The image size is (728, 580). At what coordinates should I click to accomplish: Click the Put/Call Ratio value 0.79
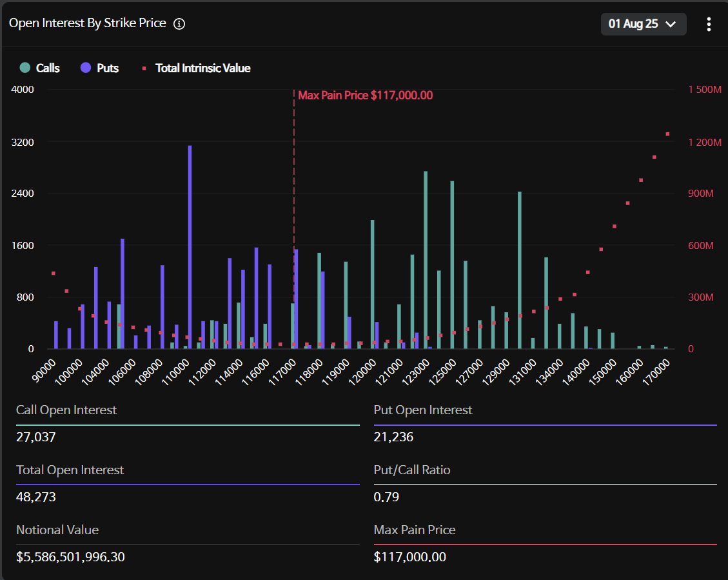click(386, 497)
